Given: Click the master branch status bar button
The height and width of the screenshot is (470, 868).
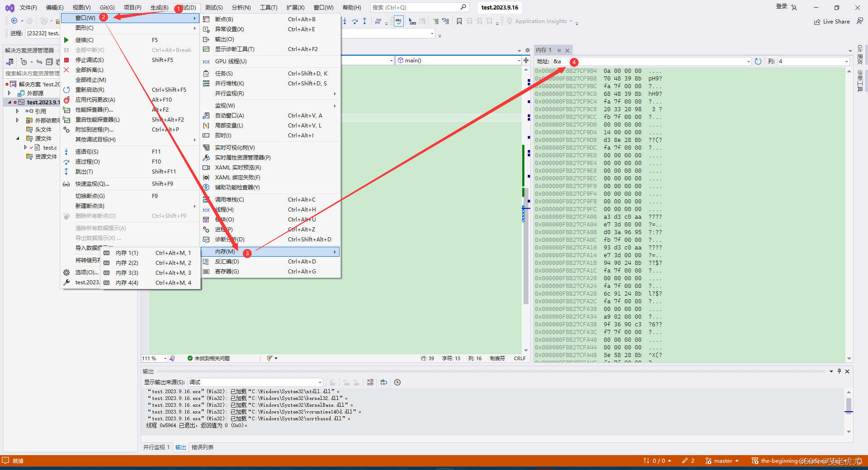Looking at the screenshot, I should [722, 461].
